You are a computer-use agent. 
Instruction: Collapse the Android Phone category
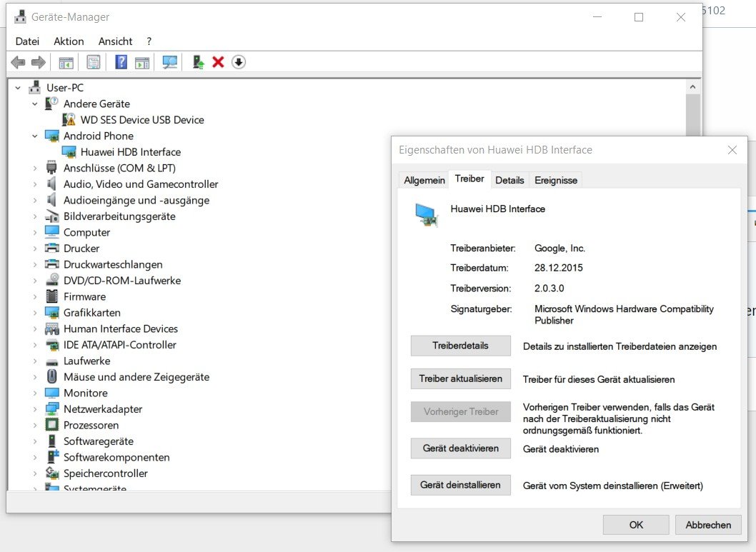tap(34, 136)
